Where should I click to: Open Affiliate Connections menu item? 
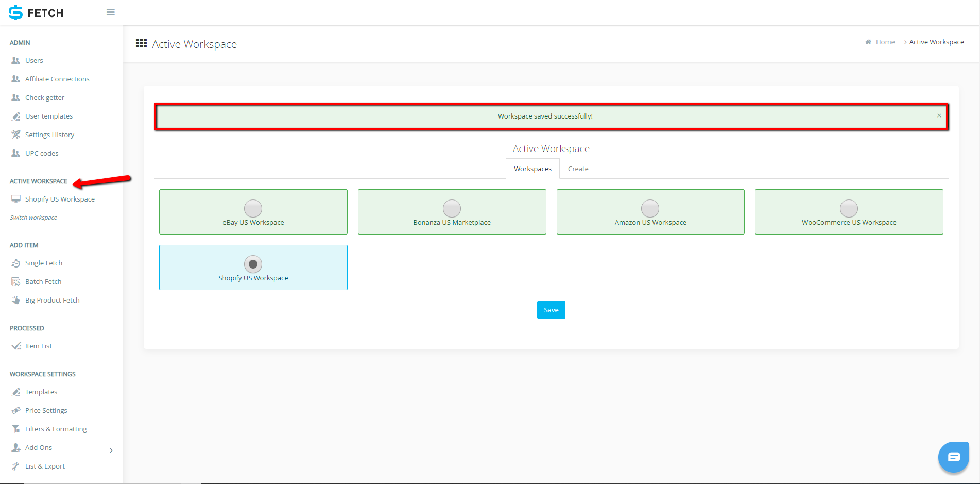tap(57, 79)
